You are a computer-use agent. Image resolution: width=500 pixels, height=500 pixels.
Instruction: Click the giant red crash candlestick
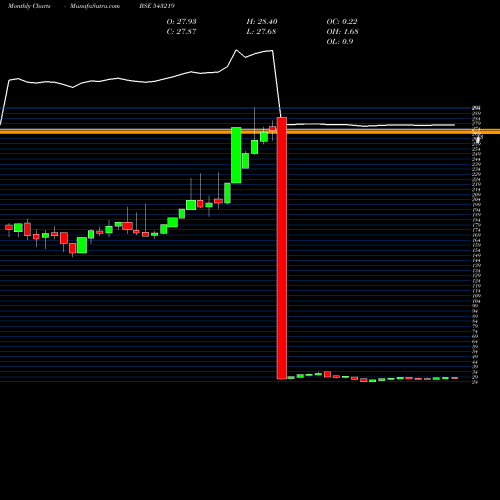(282, 248)
